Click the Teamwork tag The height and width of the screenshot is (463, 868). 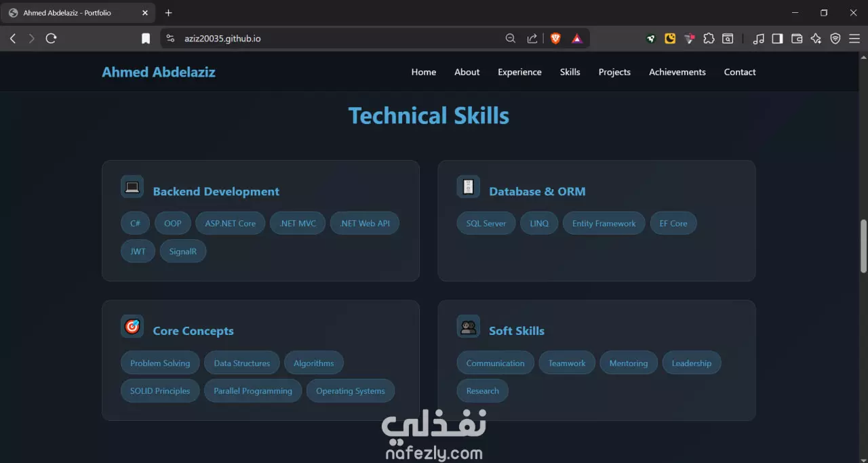pos(567,363)
